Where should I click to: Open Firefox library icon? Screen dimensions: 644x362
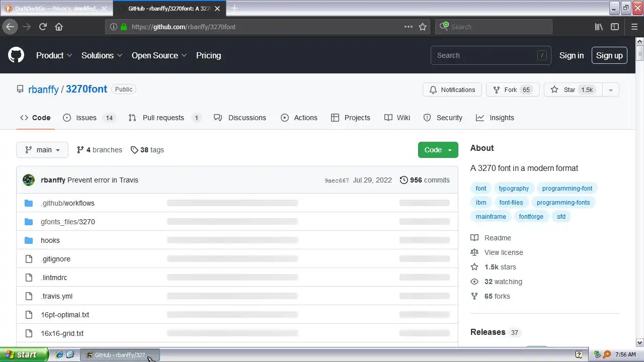tap(599, 27)
